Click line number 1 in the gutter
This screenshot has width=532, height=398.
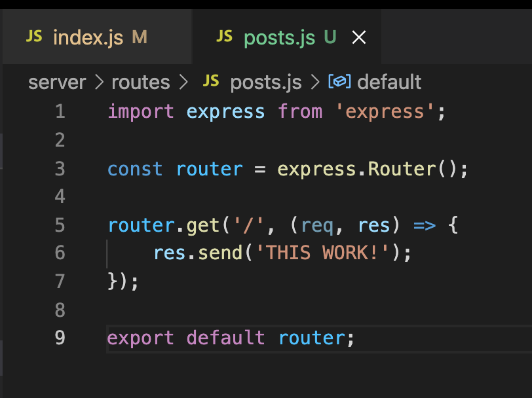pyautogui.click(x=60, y=111)
